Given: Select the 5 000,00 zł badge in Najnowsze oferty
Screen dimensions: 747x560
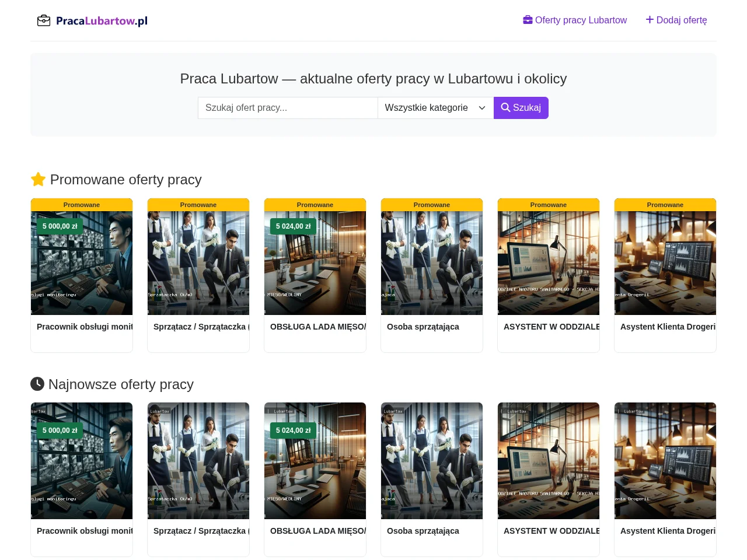Looking at the screenshot, I should click(x=60, y=430).
